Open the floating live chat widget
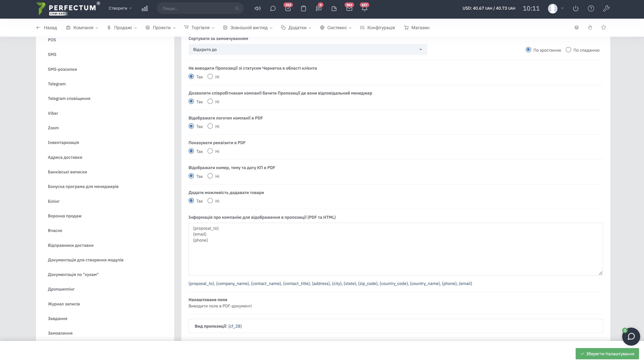 point(631,337)
